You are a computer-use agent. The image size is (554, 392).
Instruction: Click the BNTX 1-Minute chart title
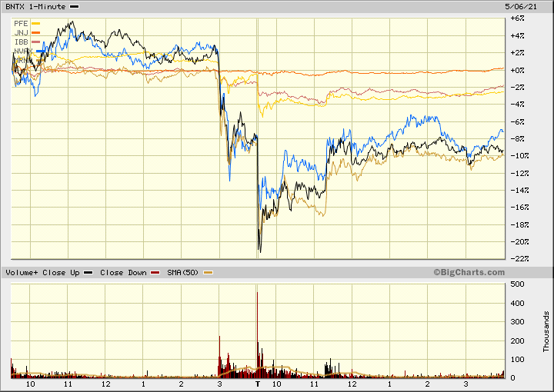[35, 6]
